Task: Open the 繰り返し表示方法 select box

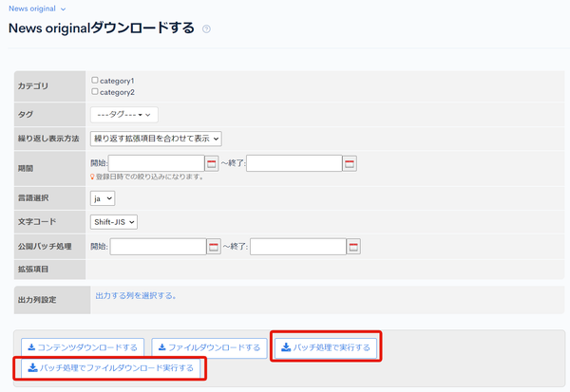Action: [156, 139]
